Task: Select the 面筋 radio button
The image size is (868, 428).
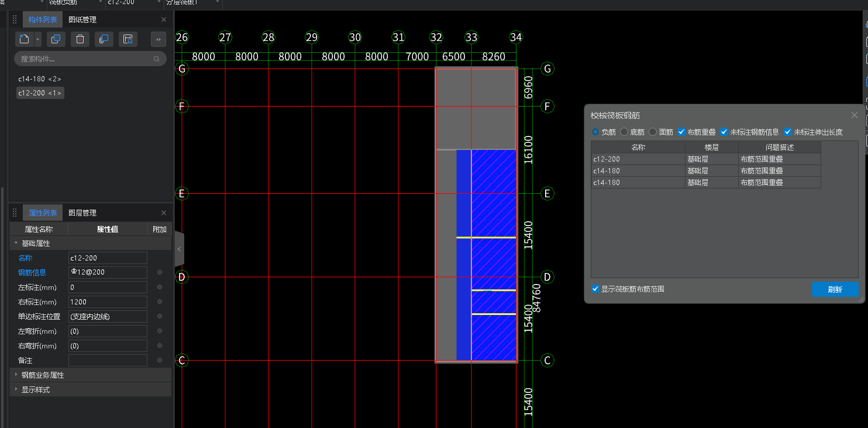Action: click(653, 132)
